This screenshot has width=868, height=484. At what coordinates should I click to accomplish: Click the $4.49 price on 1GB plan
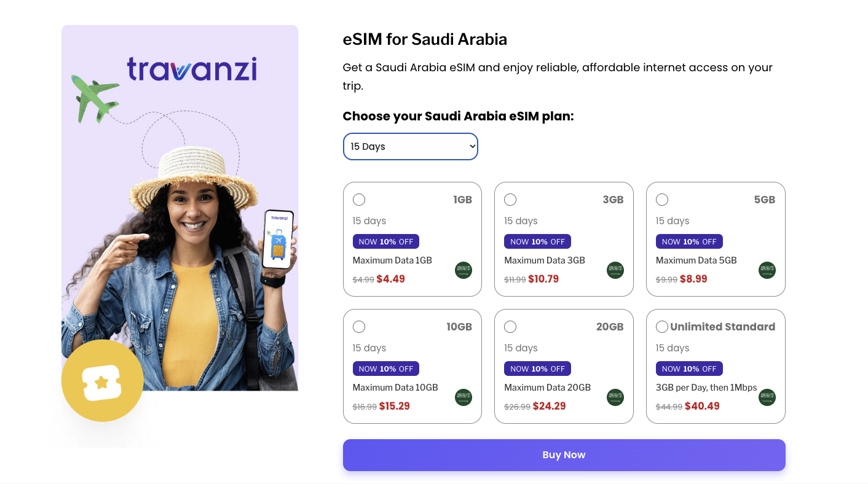coord(390,279)
